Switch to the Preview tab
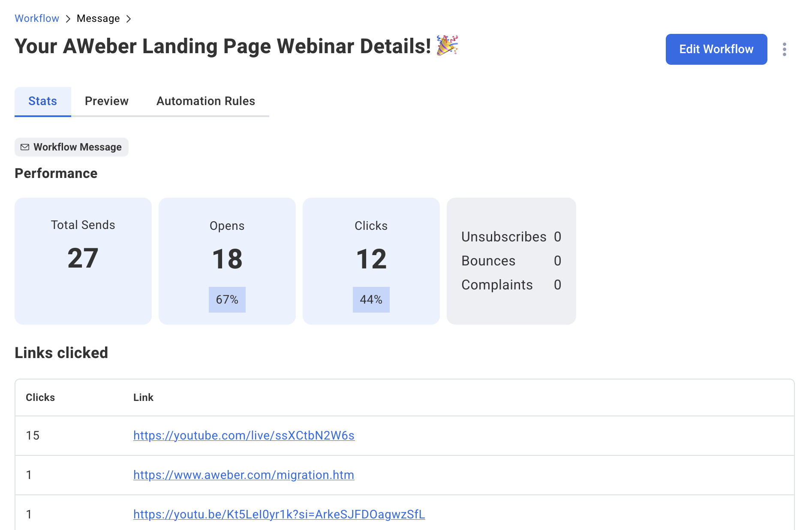This screenshot has height=530, width=812. pyautogui.click(x=106, y=101)
